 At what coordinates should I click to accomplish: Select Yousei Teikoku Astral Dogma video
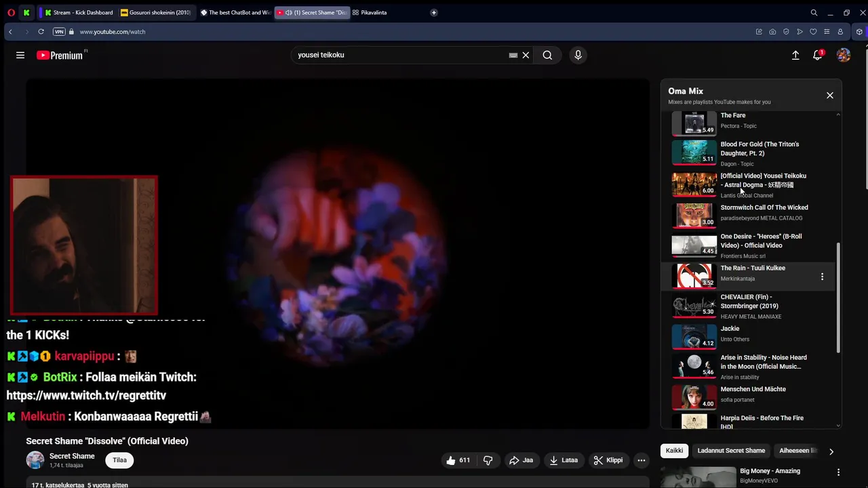coord(747,184)
